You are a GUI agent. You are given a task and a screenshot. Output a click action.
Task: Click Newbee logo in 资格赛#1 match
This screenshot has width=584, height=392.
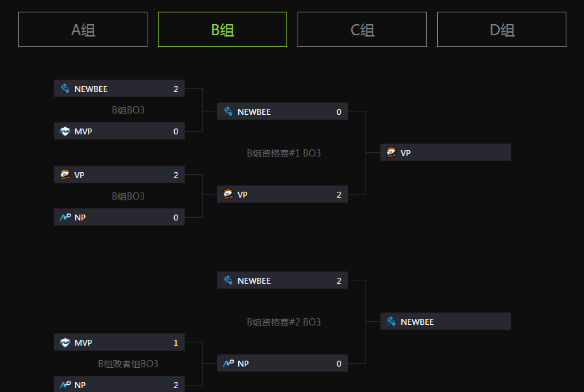(x=228, y=112)
